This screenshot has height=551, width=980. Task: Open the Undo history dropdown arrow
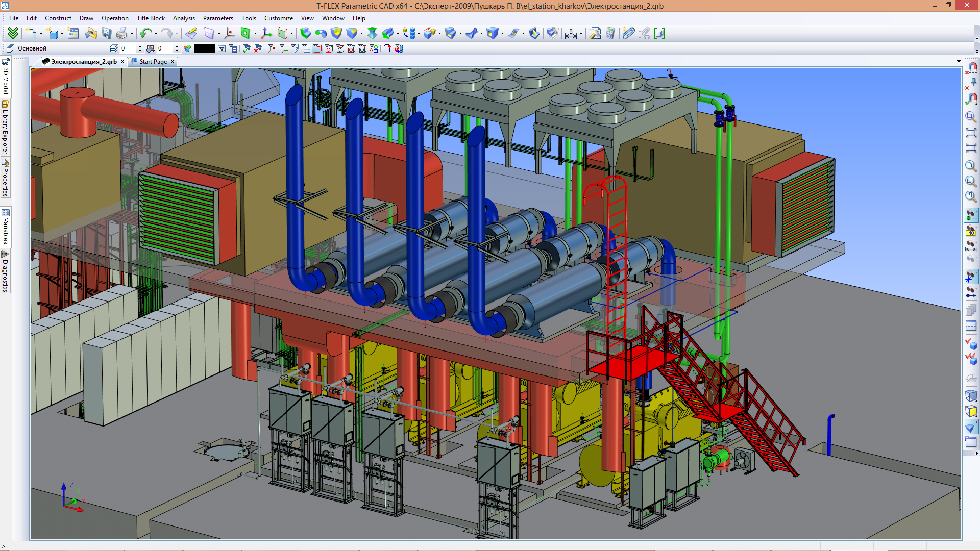[156, 34]
